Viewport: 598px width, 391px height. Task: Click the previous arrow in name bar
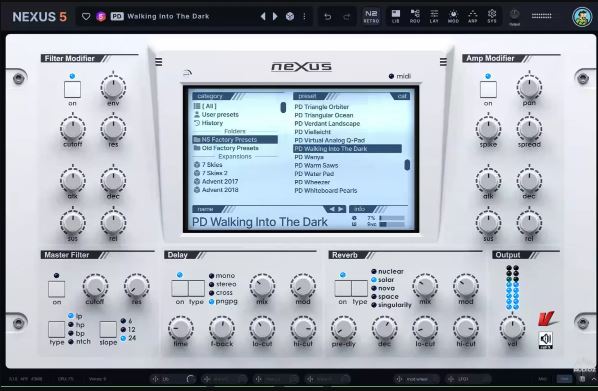pyautogui.click(x=332, y=209)
